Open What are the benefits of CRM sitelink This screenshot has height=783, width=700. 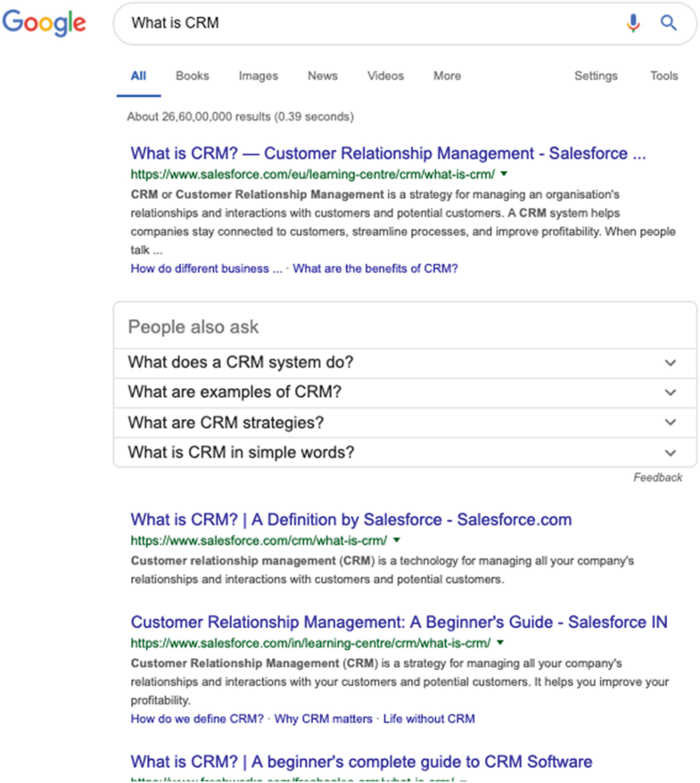point(375,268)
